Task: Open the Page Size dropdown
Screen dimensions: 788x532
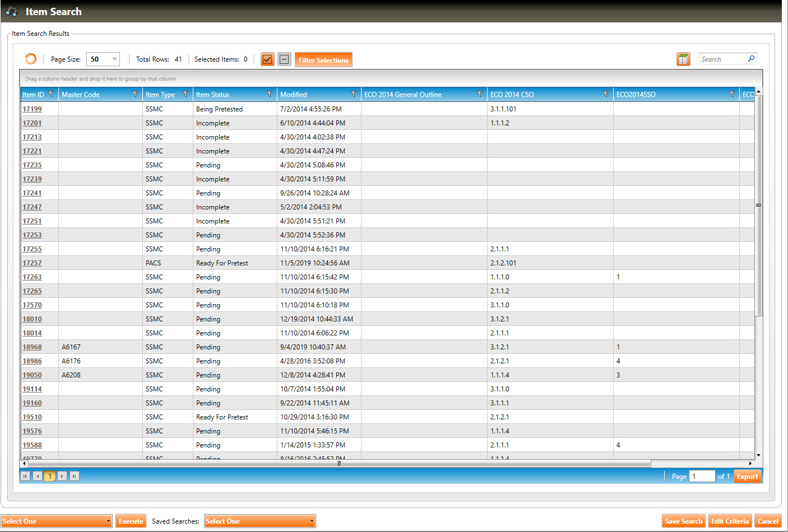Action: [103, 59]
